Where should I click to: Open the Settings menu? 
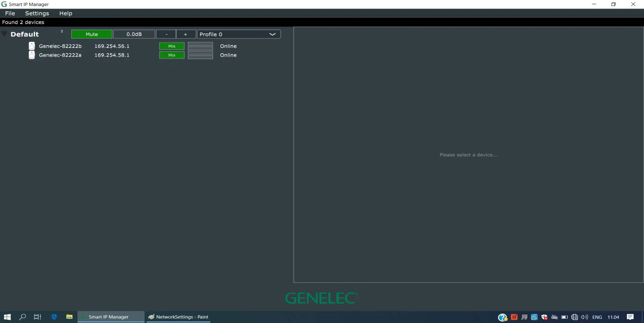tap(37, 13)
